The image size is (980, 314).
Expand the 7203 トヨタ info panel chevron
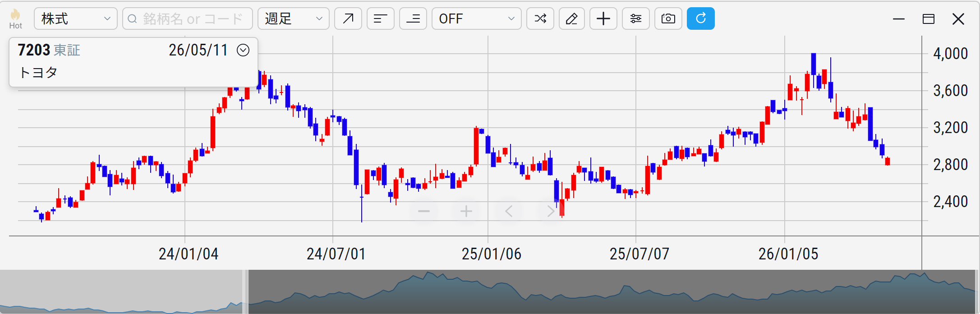[x=243, y=50]
